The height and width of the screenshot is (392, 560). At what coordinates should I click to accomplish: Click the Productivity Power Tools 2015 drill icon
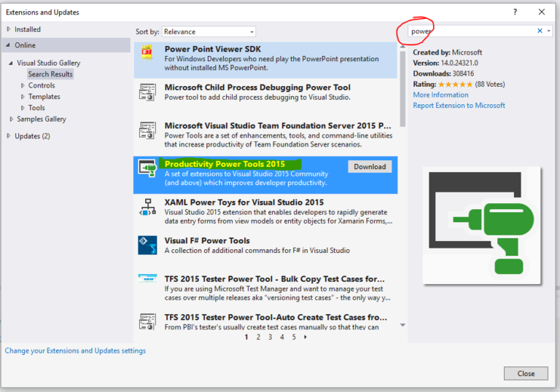(x=147, y=169)
